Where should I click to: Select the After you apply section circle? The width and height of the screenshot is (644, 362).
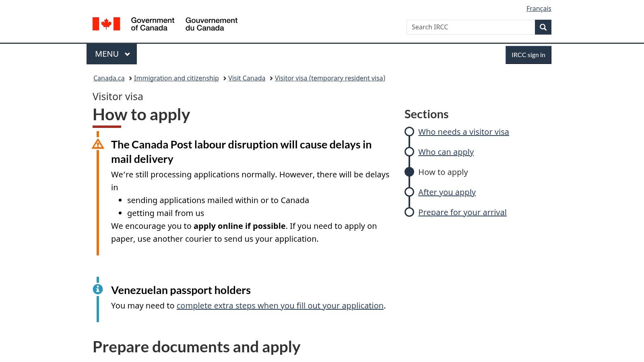tap(409, 192)
